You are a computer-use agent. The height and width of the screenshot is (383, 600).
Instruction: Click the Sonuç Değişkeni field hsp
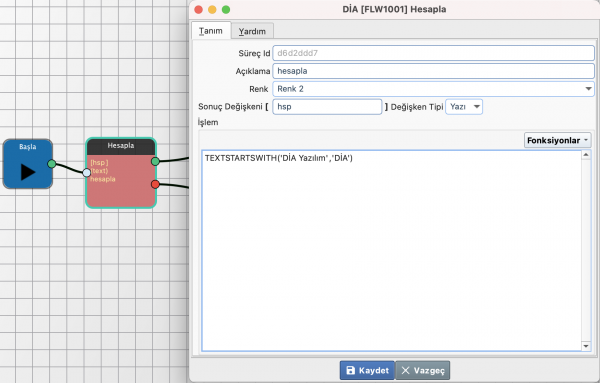(327, 107)
